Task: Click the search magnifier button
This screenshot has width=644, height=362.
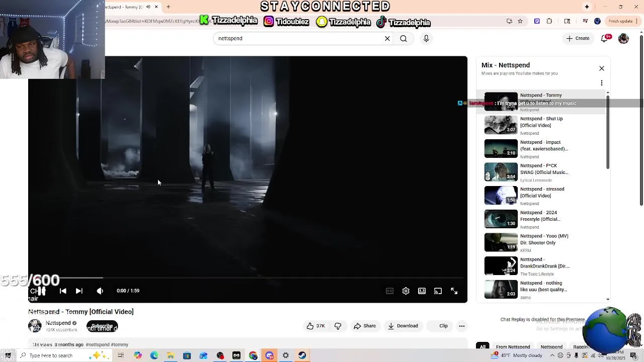Action: [404, 38]
